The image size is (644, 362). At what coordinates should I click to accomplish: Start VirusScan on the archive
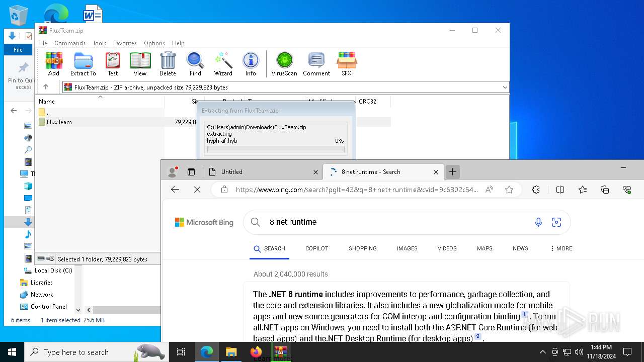point(284,64)
